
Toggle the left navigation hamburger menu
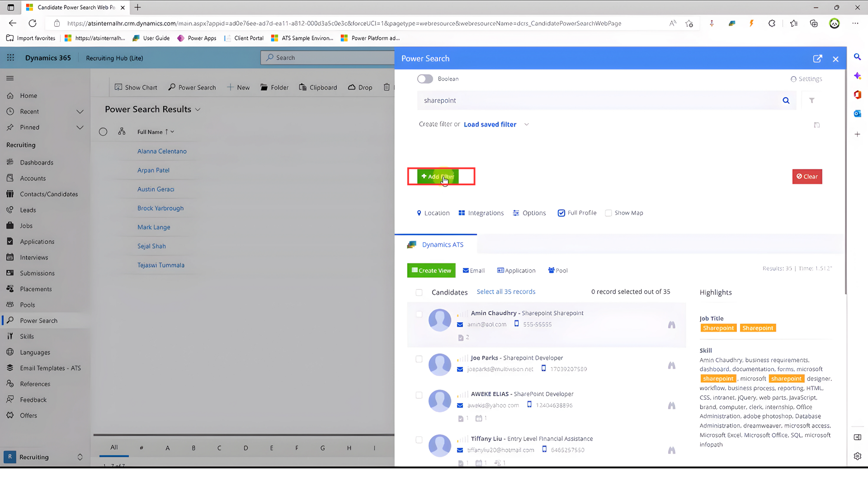coord(10,78)
